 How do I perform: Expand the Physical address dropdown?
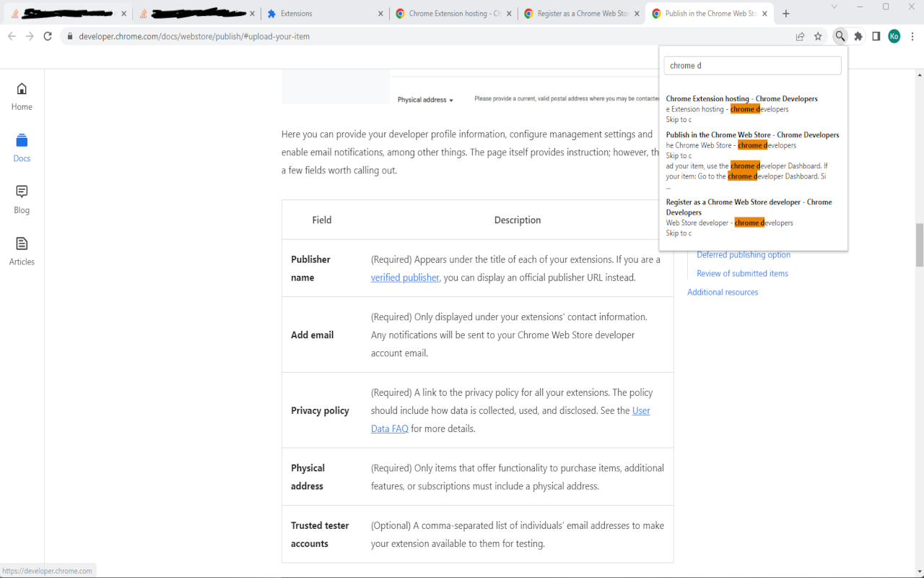pos(425,100)
